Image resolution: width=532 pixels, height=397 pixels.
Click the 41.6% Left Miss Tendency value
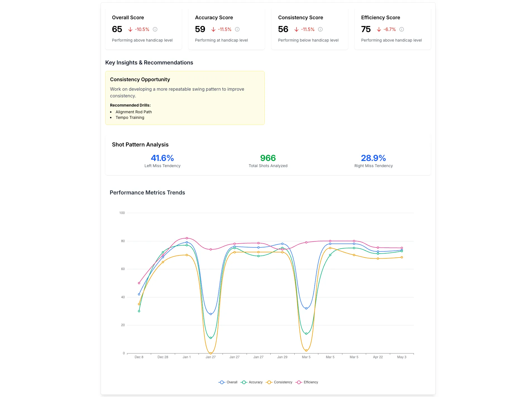click(x=162, y=158)
